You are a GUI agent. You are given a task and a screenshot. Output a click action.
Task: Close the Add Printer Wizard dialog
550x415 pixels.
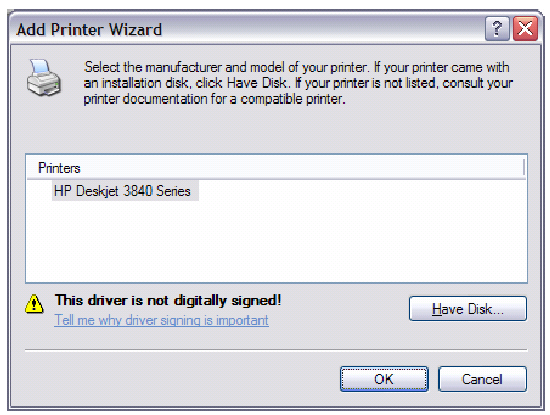(x=525, y=28)
